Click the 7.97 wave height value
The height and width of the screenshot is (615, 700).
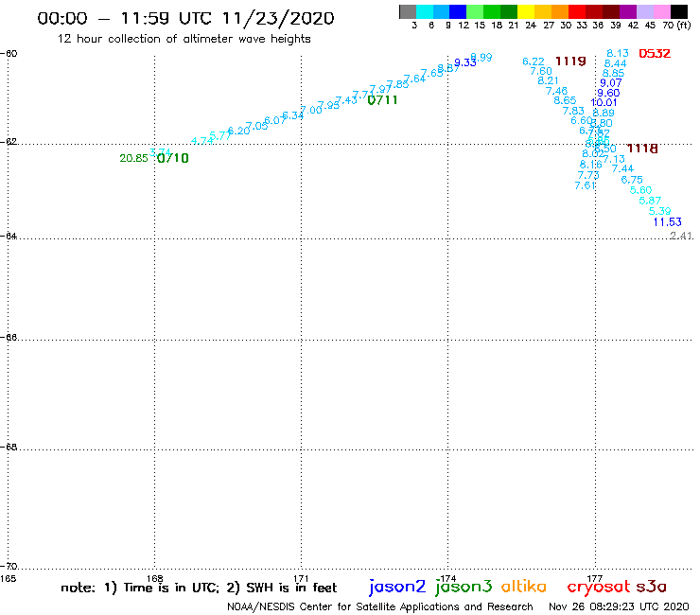[380, 89]
